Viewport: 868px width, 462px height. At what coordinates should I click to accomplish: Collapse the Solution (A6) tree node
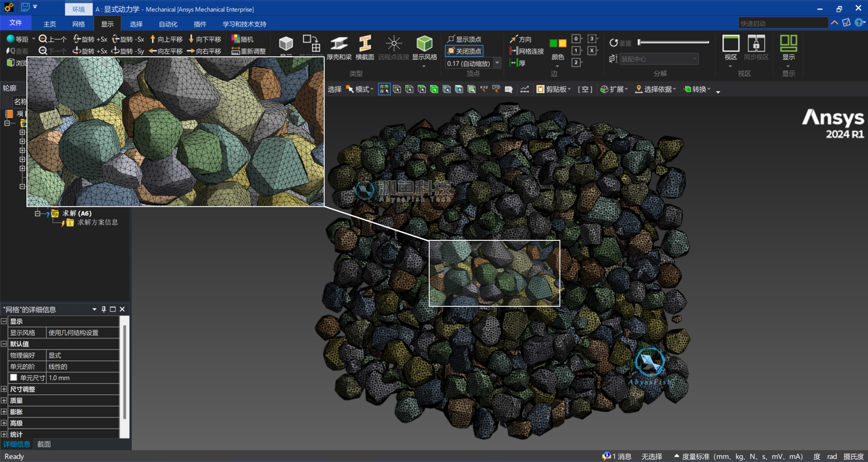37,213
